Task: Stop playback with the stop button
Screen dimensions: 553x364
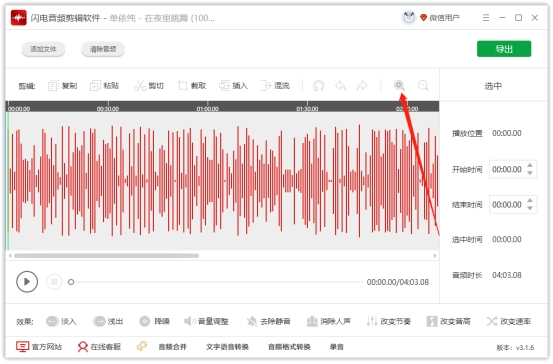Action: 54,281
